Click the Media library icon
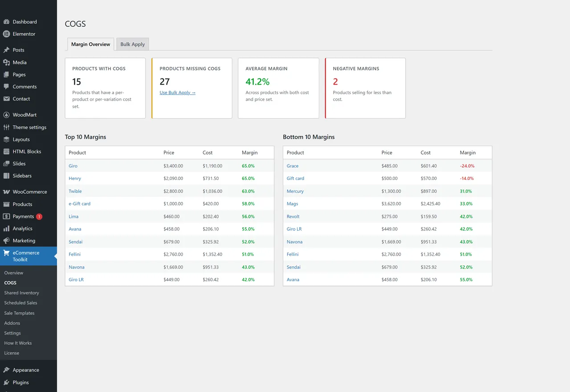The width and height of the screenshot is (570, 392). [6, 62]
